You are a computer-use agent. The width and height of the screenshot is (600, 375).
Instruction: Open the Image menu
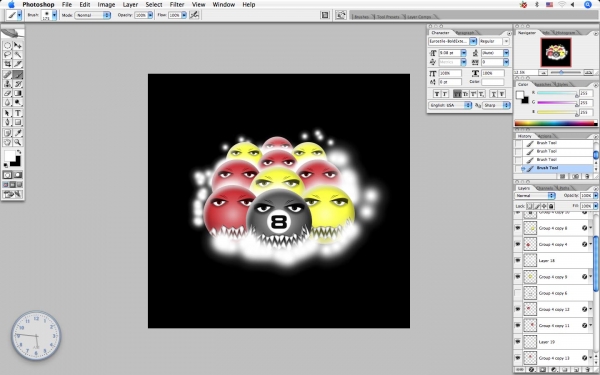(x=106, y=5)
